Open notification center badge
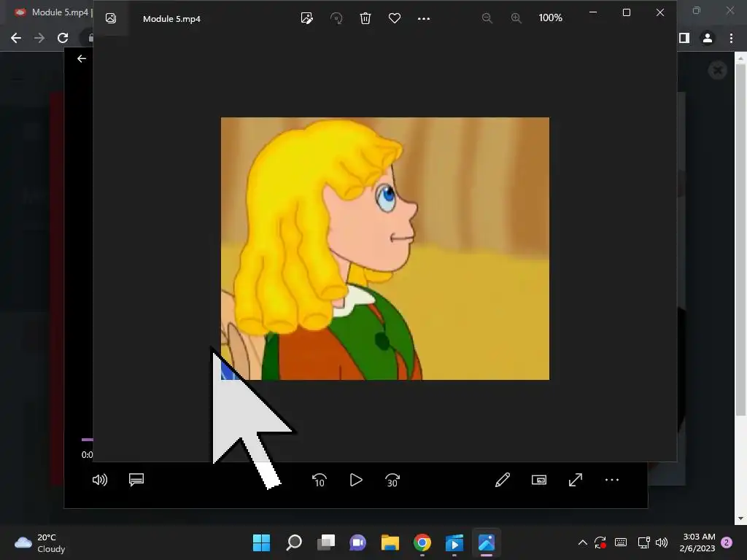 (x=727, y=542)
